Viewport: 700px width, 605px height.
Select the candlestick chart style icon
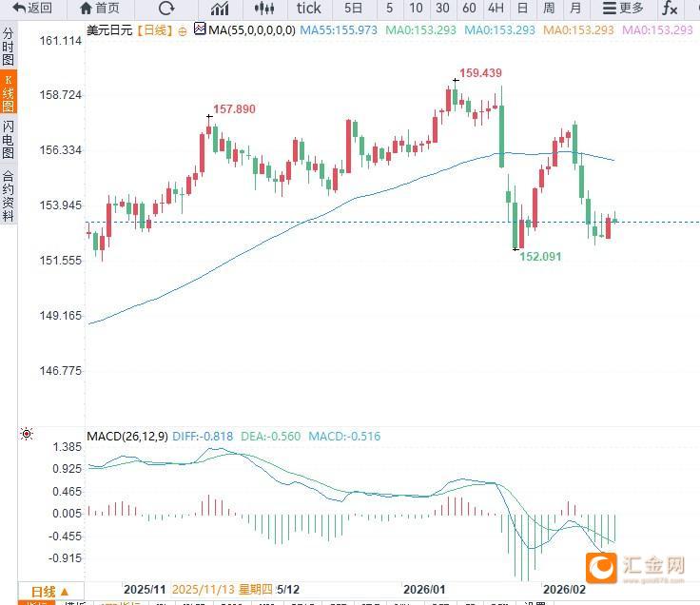pos(264,8)
